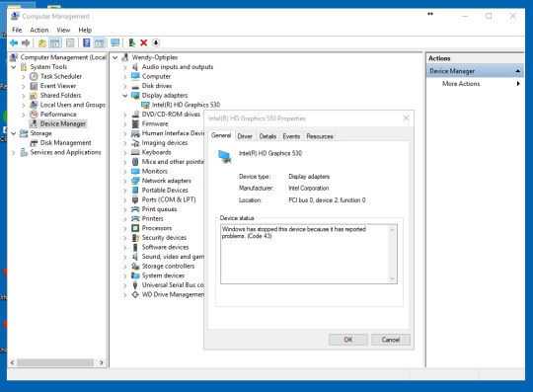The width and height of the screenshot is (533, 392).
Task: Select Device Manager in console tree
Action: 63,124
